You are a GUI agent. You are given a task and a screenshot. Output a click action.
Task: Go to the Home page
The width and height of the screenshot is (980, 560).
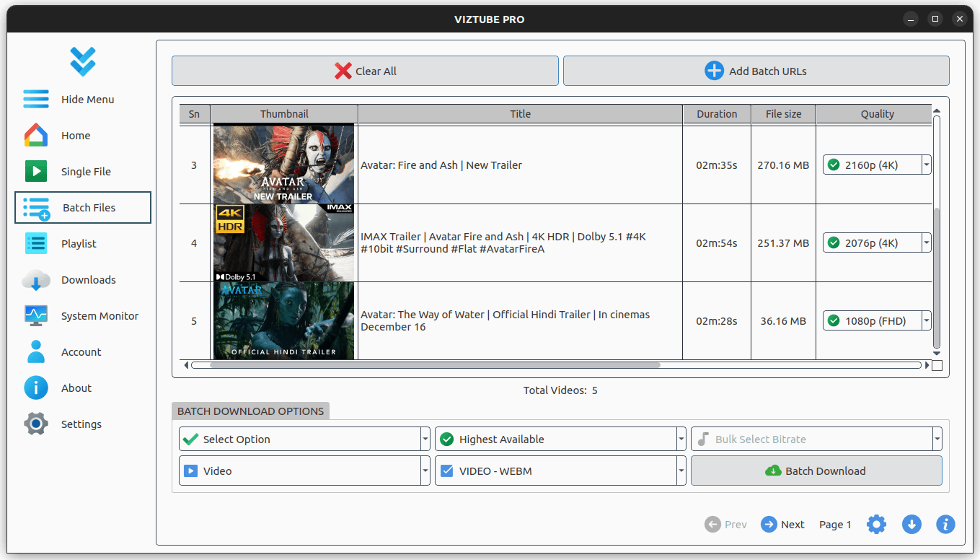(x=83, y=136)
